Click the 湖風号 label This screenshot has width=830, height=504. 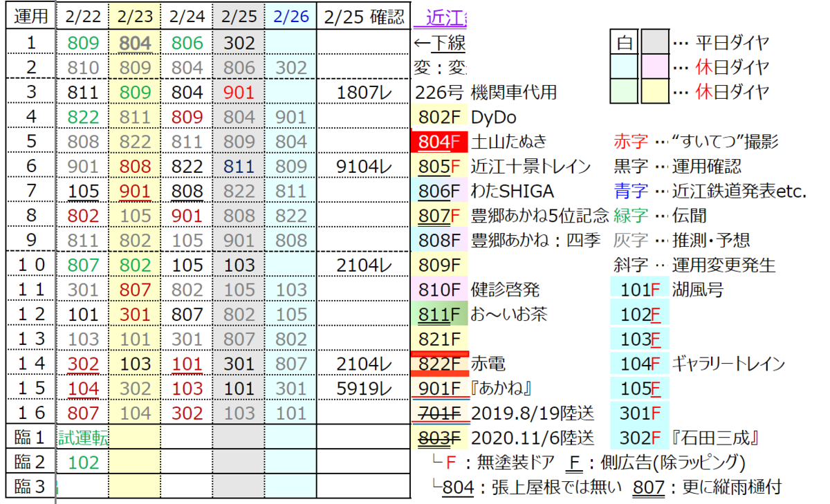point(697,290)
